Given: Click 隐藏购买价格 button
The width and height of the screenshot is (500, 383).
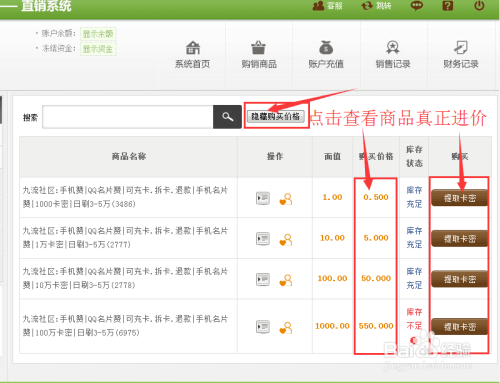Looking at the screenshot, I should pyautogui.click(x=276, y=116).
